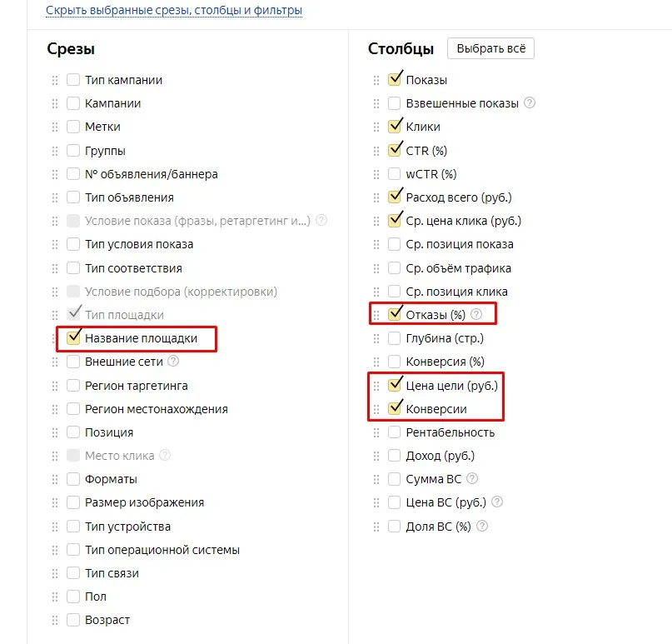Screen dimensions: 672x644
Task: Click drag handle left of Тип кампании
Action: pyautogui.click(x=55, y=80)
